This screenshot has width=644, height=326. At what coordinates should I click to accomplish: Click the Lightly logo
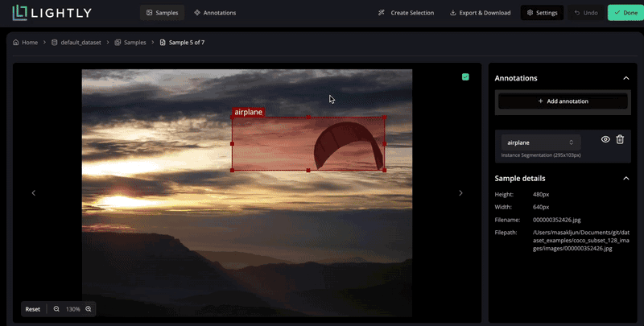click(x=52, y=13)
